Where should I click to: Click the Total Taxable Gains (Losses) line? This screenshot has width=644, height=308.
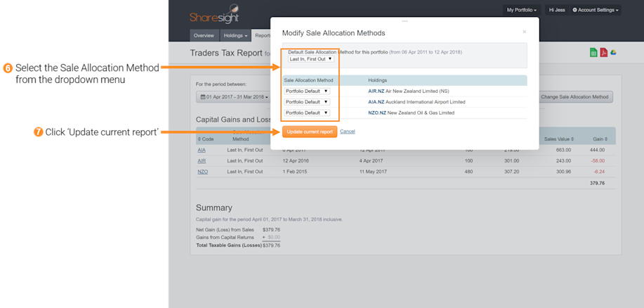tap(238, 245)
